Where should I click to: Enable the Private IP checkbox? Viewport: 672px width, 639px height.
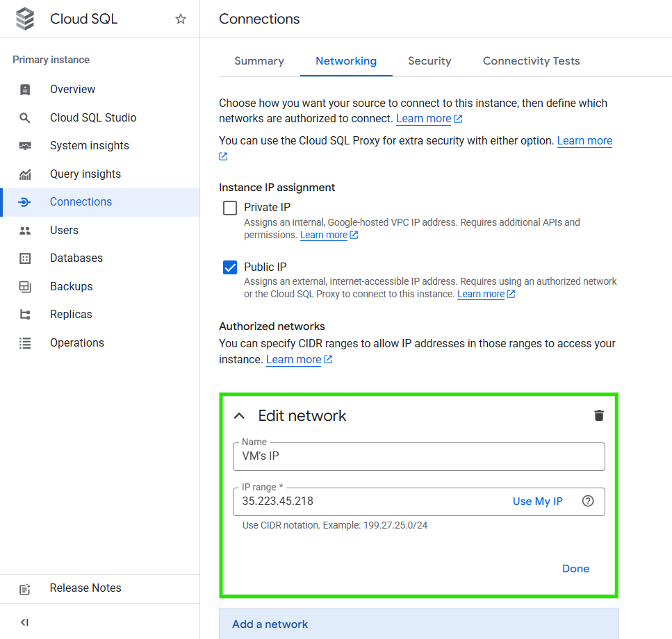coord(230,208)
